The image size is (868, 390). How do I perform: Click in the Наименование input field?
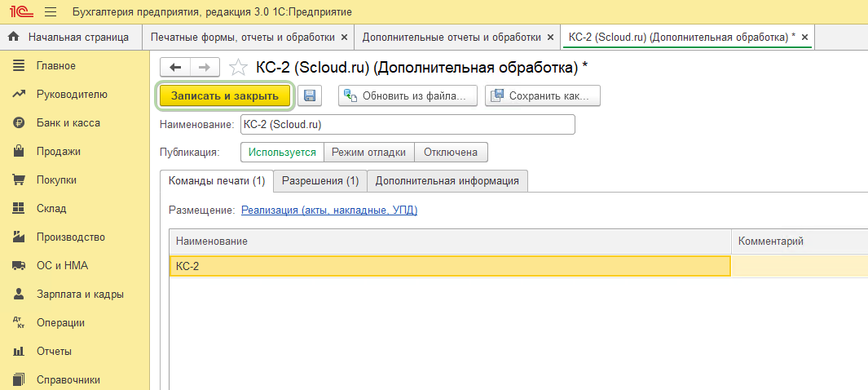(408, 125)
